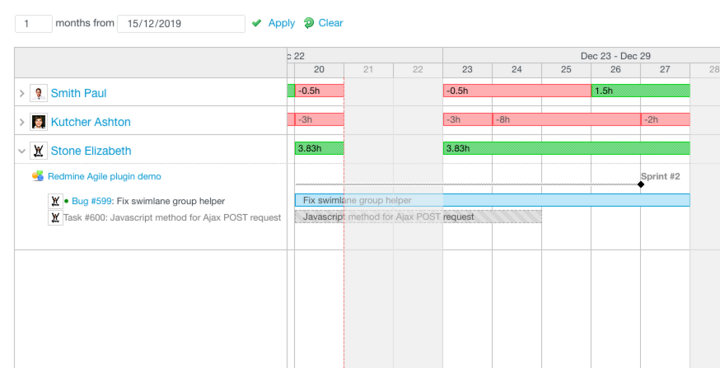Screen dimensions: 720x368
Task: Click the day 24 column header
Action: pyautogui.click(x=517, y=70)
